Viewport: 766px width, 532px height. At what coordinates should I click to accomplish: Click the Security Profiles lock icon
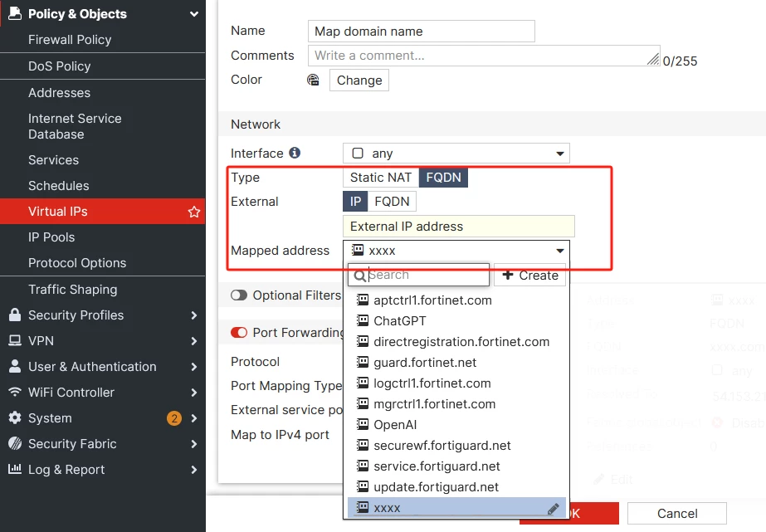click(15, 315)
